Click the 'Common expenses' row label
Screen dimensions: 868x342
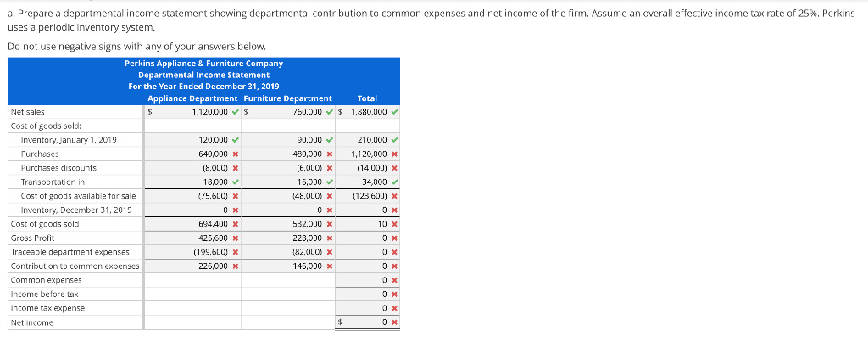tap(47, 280)
